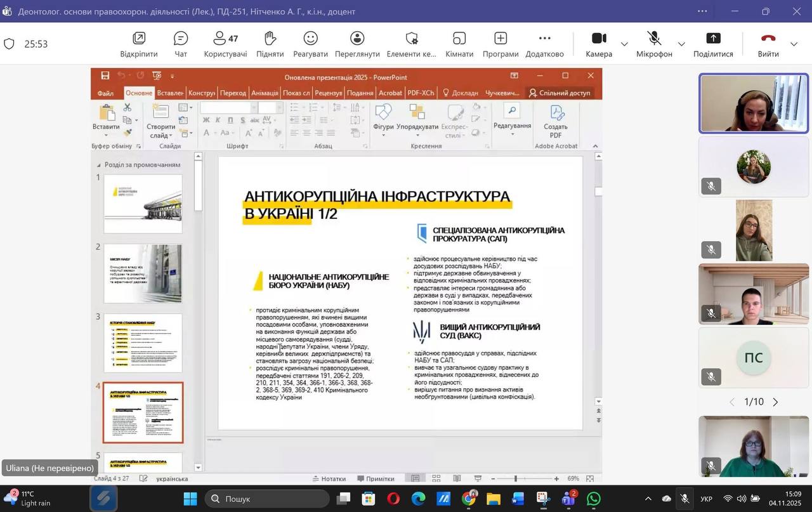The height and width of the screenshot is (512, 812).
Task: Open Додатково more options menu
Action: pos(544,44)
